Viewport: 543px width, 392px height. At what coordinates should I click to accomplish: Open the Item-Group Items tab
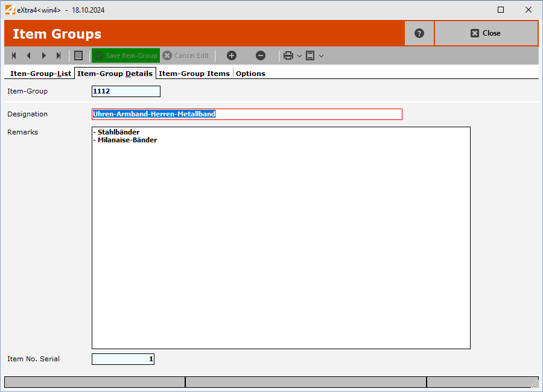click(x=194, y=74)
